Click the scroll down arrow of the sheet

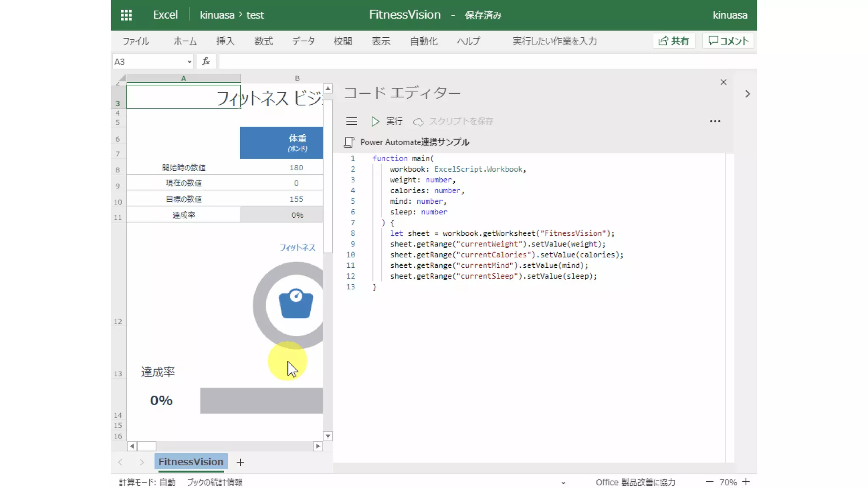pyautogui.click(x=328, y=436)
